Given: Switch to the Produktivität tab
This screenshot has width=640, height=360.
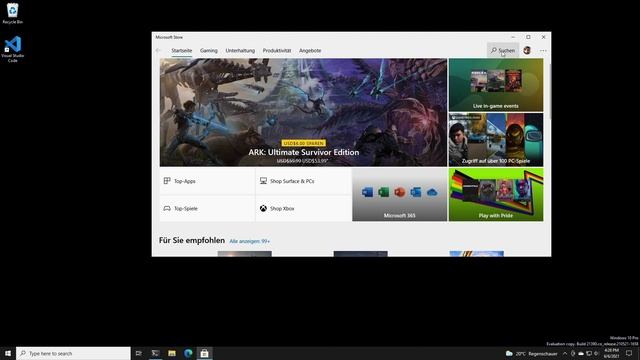Looking at the screenshot, I should click(x=277, y=51).
